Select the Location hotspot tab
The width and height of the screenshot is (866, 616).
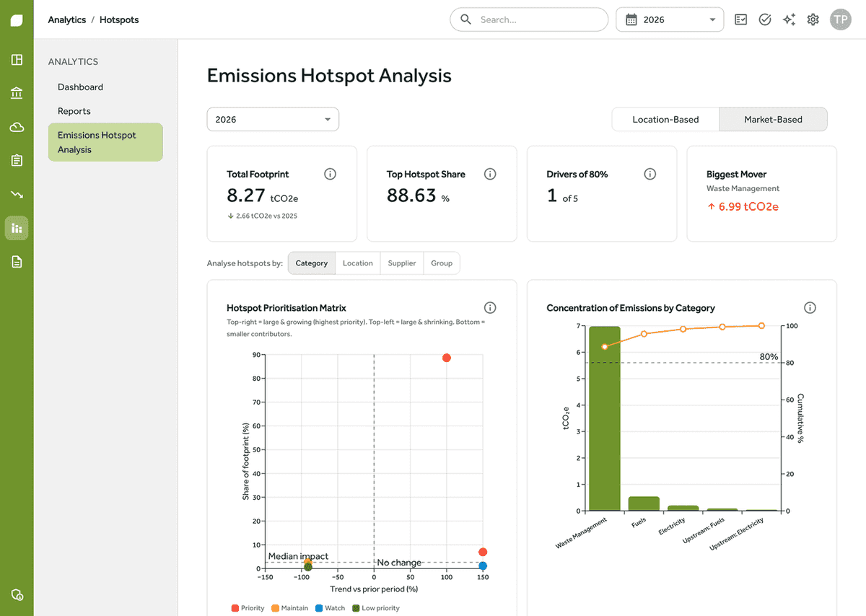357,263
